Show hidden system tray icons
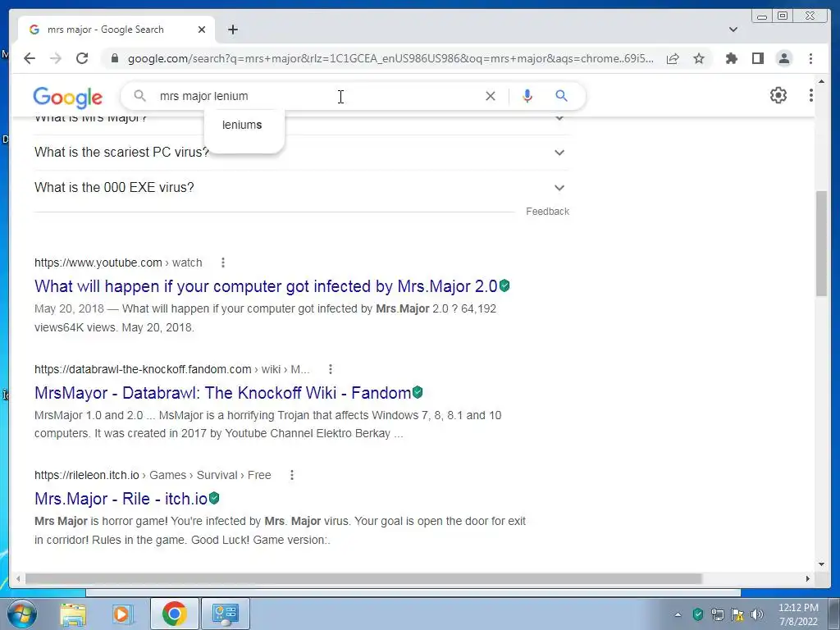Screen dimensions: 840x630 coord(678,614)
